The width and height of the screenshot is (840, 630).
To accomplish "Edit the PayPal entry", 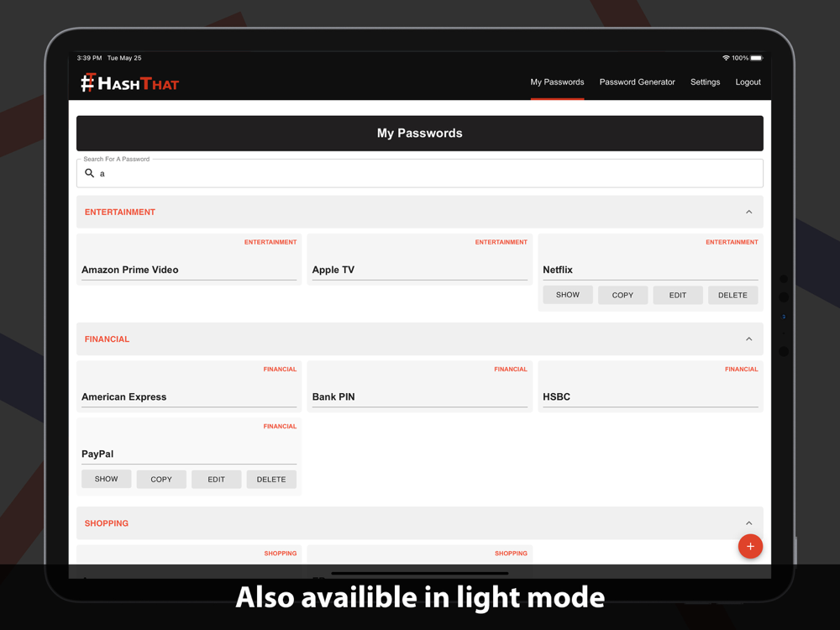I will tap(217, 479).
